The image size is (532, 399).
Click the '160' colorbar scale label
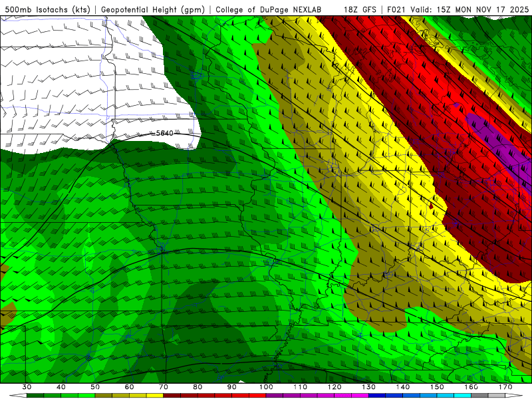(471, 387)
